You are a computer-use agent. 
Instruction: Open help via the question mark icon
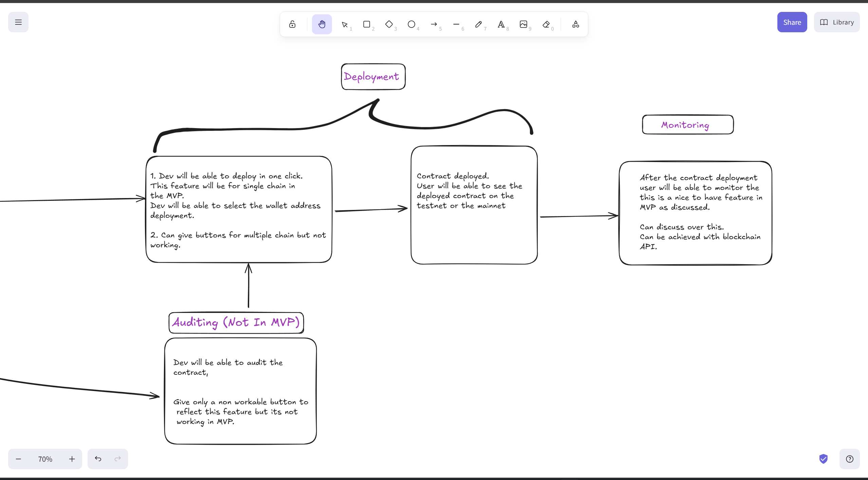pos(850,459)
